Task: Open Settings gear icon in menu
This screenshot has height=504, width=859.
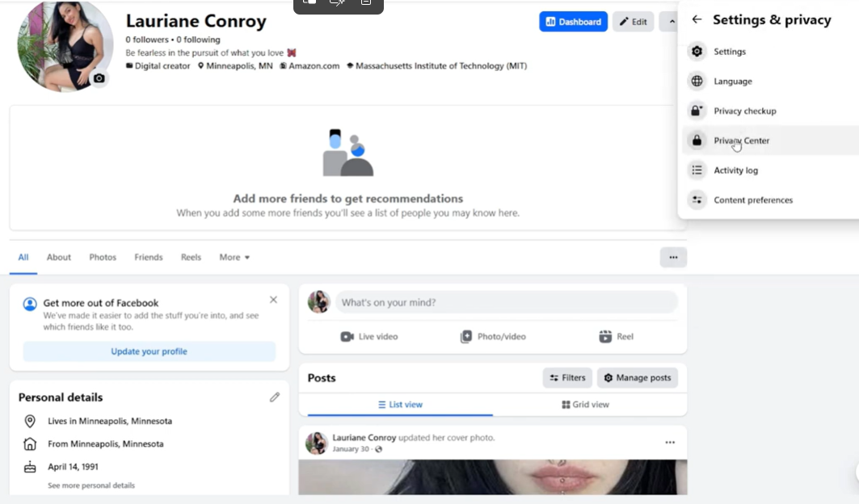Action: pyautogui.click(x=697, y=52)
